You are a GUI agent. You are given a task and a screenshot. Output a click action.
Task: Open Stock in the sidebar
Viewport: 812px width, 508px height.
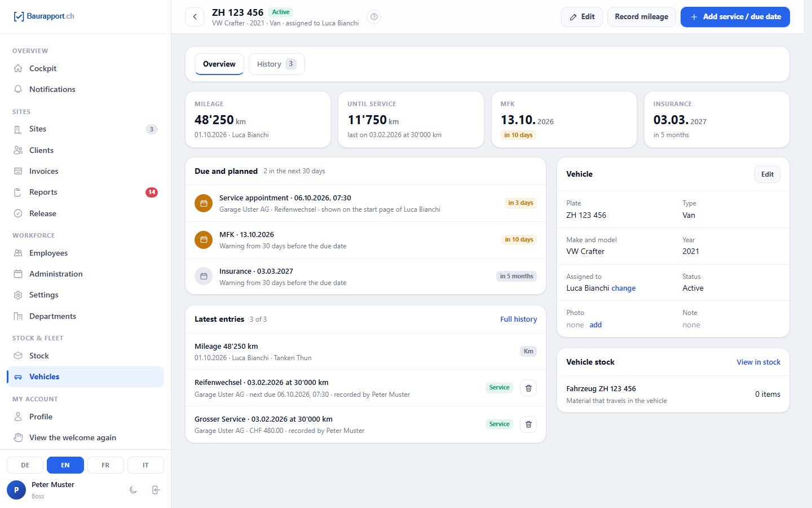point(85,356)
